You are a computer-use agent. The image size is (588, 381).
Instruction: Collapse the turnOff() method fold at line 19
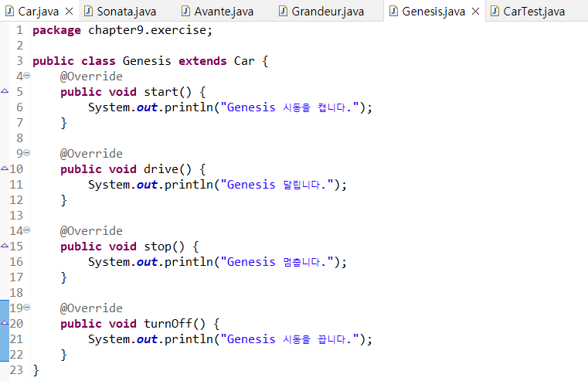click(x=27, y=308)
